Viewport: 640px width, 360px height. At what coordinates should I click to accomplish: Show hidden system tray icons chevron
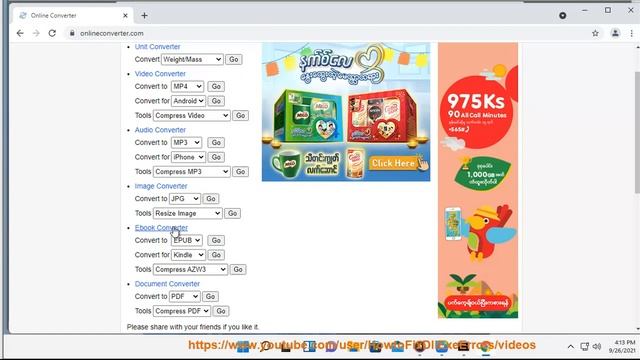570,347
